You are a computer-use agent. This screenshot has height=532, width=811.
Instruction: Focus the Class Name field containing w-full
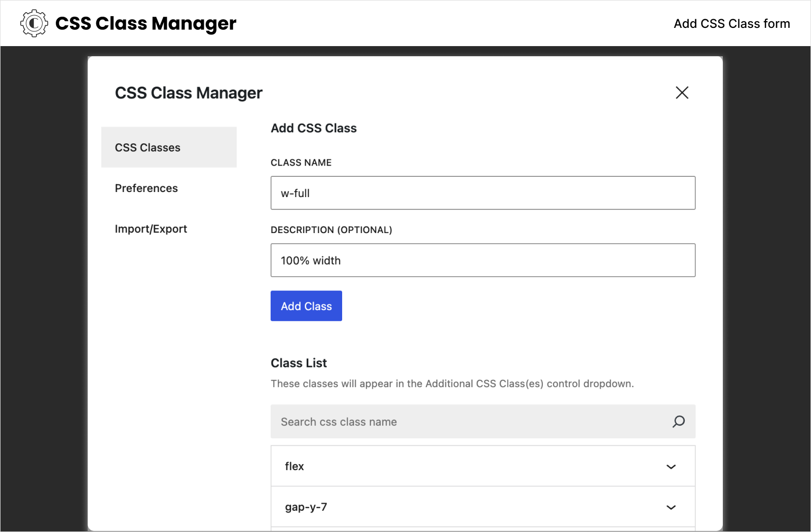click(x=483, y=193)
